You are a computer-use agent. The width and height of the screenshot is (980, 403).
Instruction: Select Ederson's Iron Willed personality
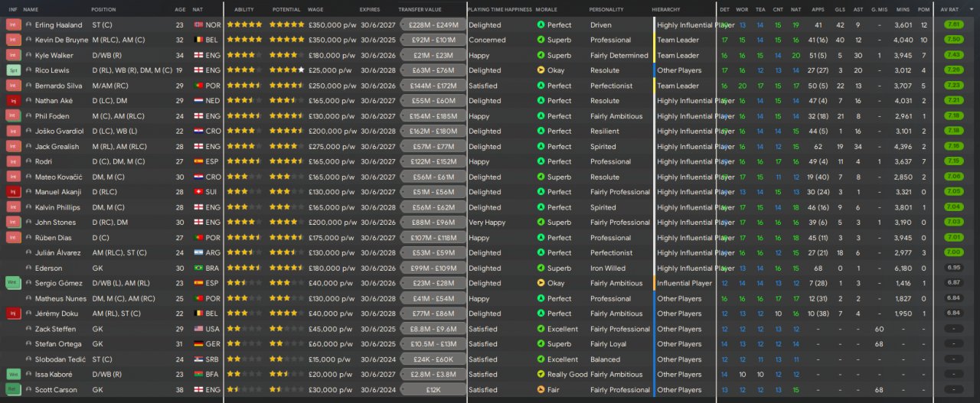608,268
